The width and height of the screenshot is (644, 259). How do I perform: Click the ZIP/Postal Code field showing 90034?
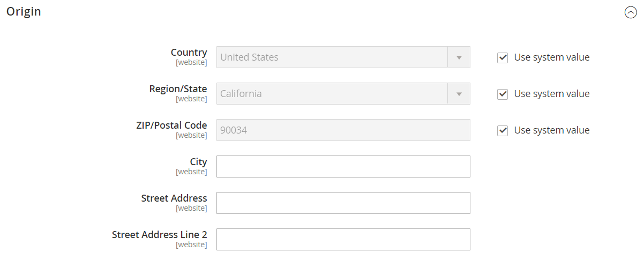tap(343, 130)
